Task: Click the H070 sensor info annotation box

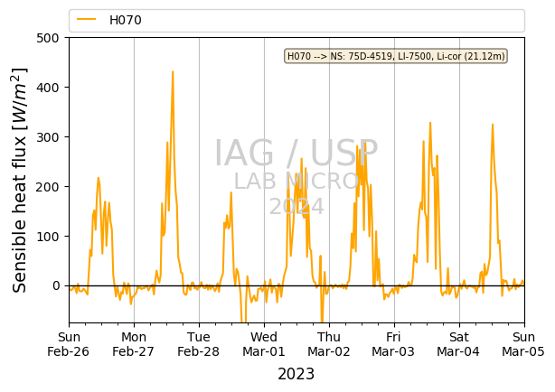Action: pos(396,56)
